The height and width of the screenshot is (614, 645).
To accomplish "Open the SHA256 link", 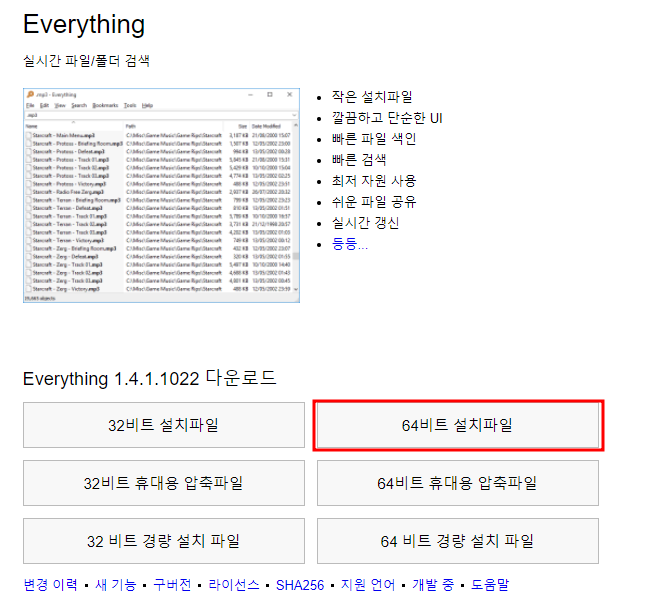I will pyautogui.click(x=300, y=585).
